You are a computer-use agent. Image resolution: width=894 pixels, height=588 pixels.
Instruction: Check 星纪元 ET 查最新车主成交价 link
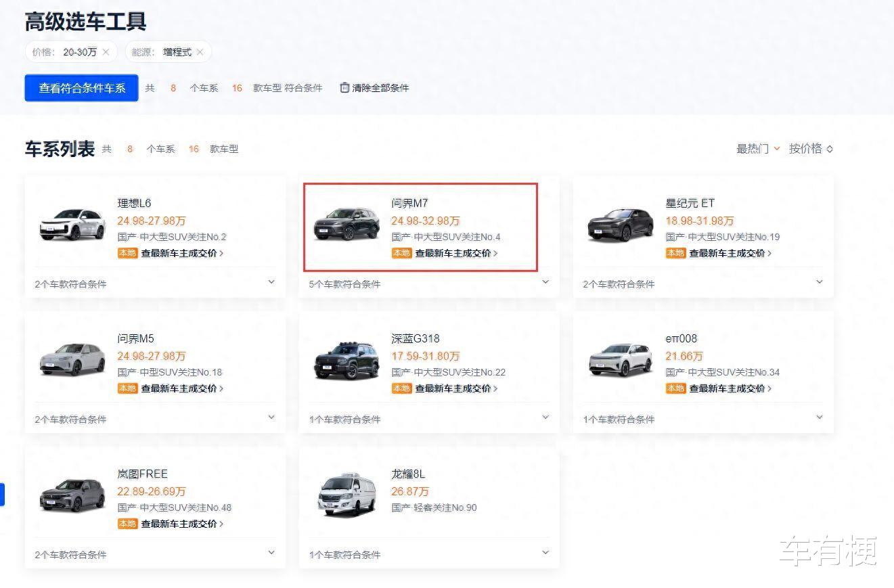pyautogui.click(x=730, y=253)
